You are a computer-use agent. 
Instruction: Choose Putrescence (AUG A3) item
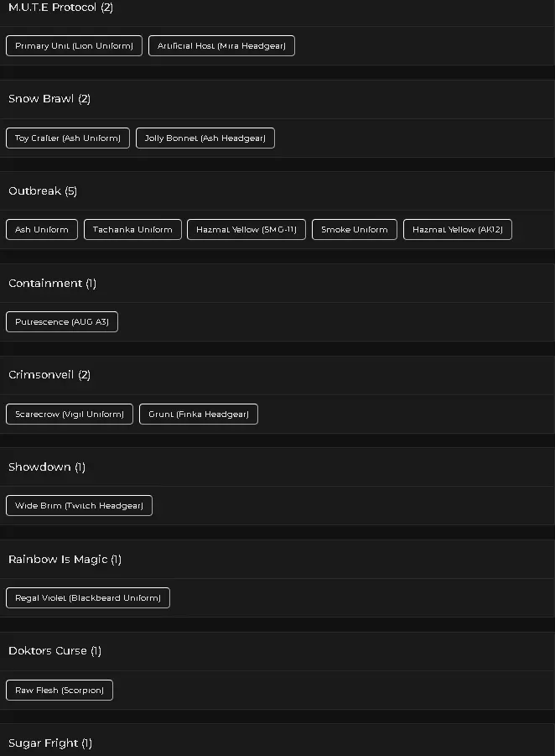(62, 321)
